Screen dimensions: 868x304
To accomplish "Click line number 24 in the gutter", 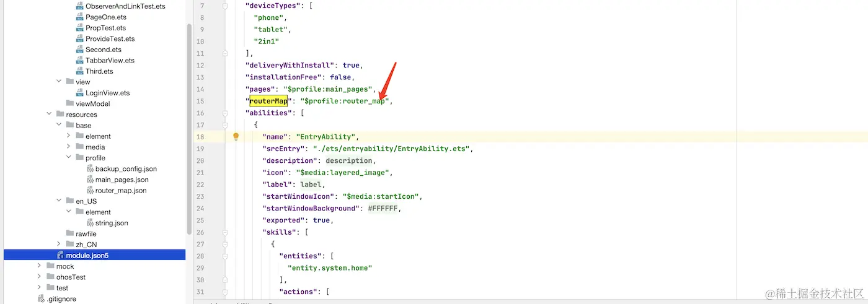I will (x=200, y=209).
